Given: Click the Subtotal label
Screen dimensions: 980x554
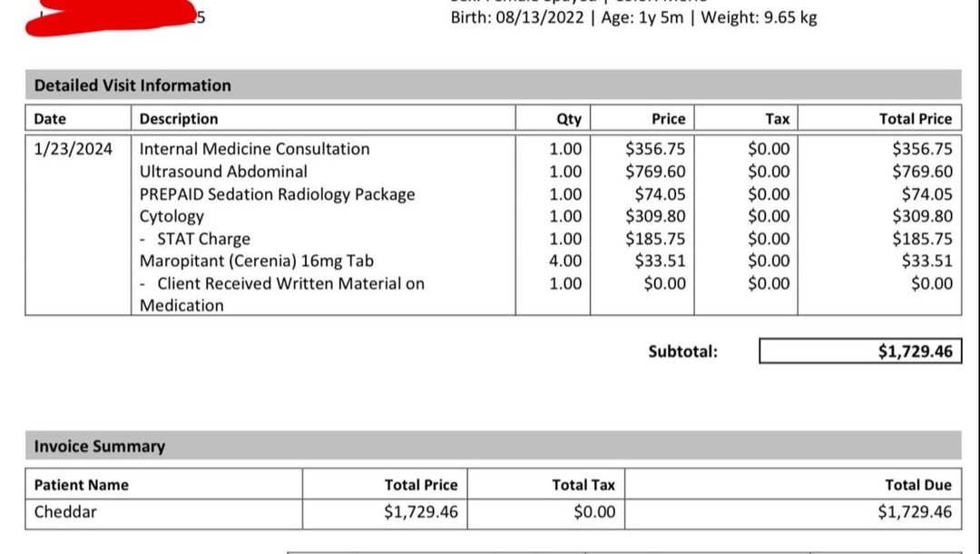Looking at the screenshot, I should click(682, 351).
